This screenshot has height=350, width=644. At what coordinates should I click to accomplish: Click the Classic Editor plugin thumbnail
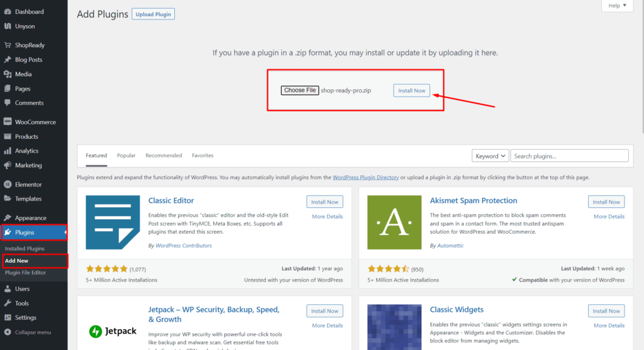point(113,222)
